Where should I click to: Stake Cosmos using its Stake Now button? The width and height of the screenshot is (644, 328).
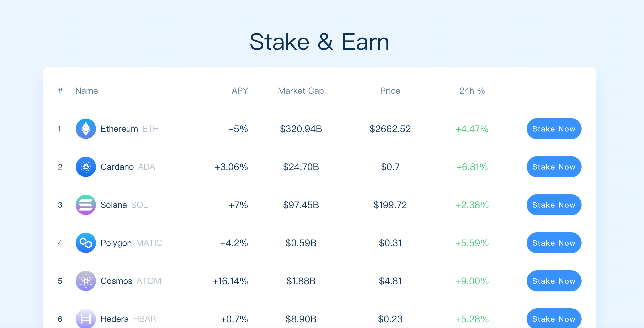pyautogui.click(x=554, y=281)
